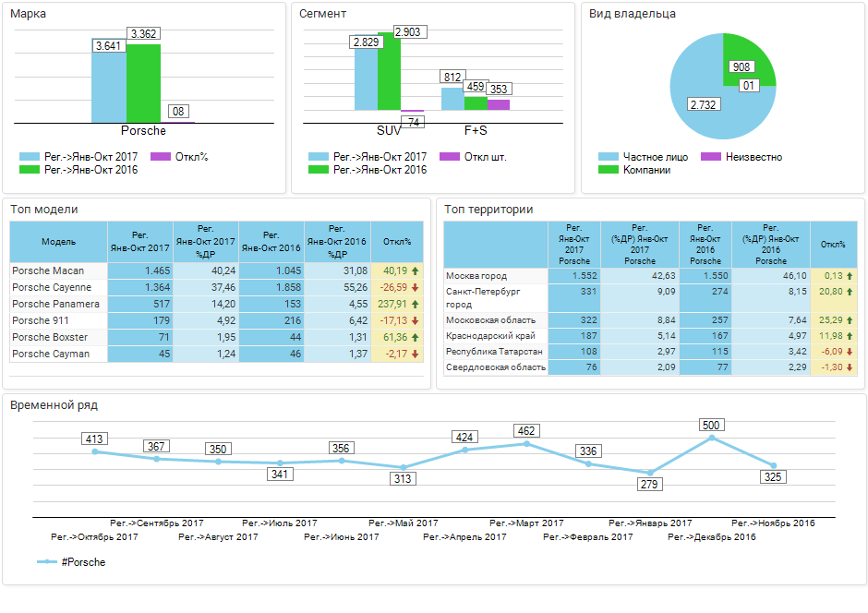Click the green Компании legend swatch

click(609, 170)
